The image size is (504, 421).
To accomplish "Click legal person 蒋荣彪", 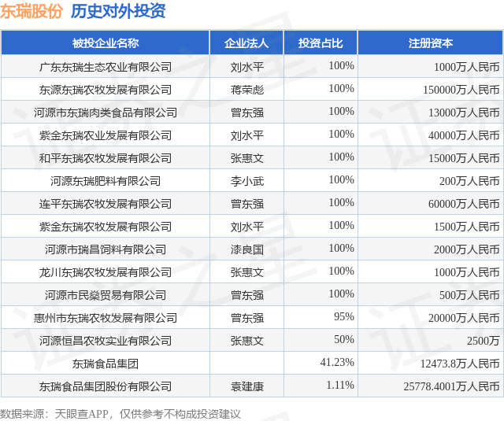I will coord(246,90).
